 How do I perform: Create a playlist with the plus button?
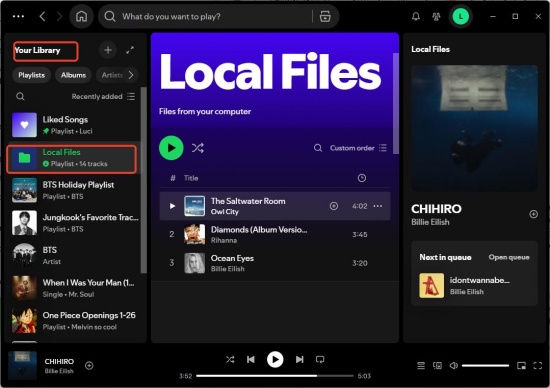click(108, 50)
